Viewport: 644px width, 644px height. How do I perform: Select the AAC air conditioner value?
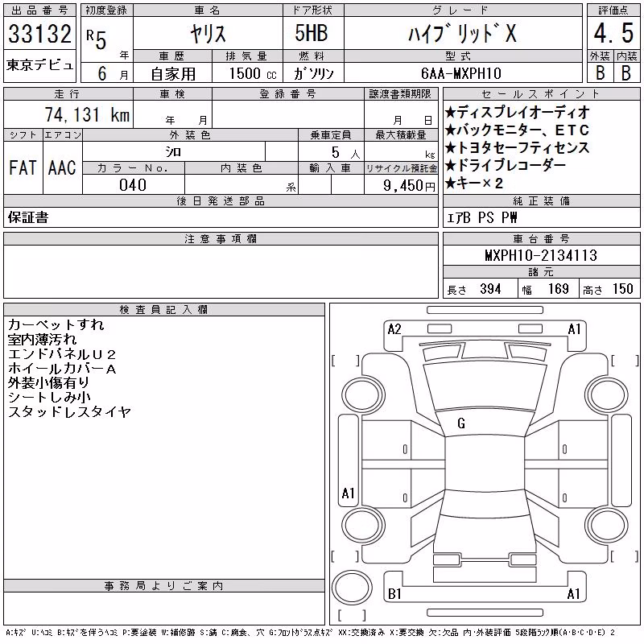pyautogui.click(x=62, y=167)
